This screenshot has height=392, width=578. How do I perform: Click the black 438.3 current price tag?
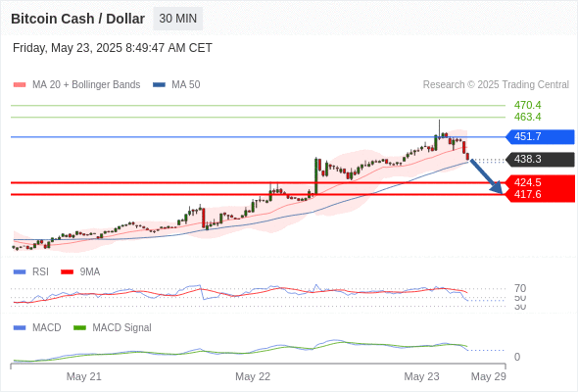point(540,160)
